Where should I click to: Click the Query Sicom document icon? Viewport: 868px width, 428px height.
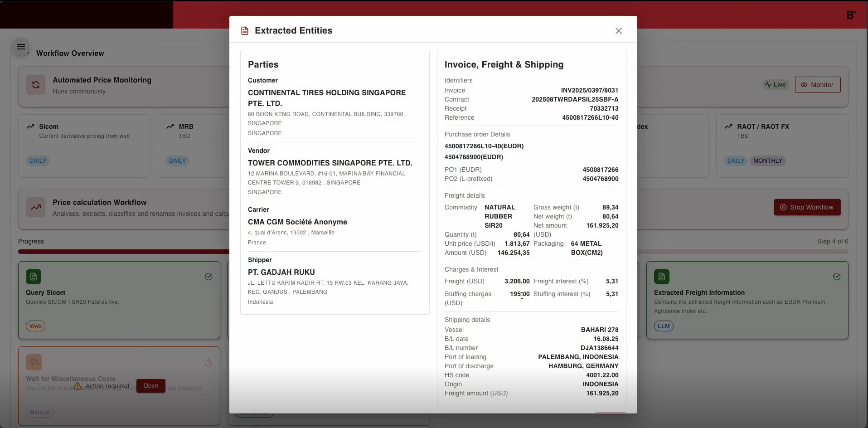click(34, 277)
